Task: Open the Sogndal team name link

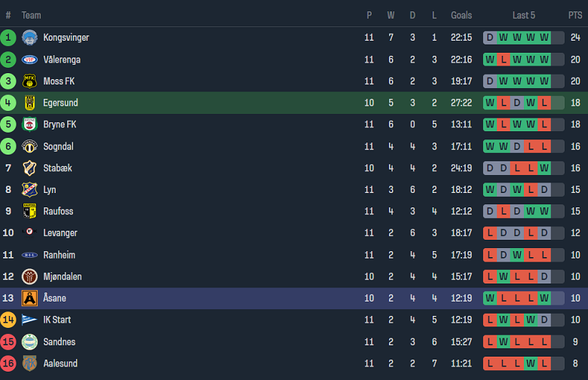Action: pyautogui.click(x=58, y=146)
